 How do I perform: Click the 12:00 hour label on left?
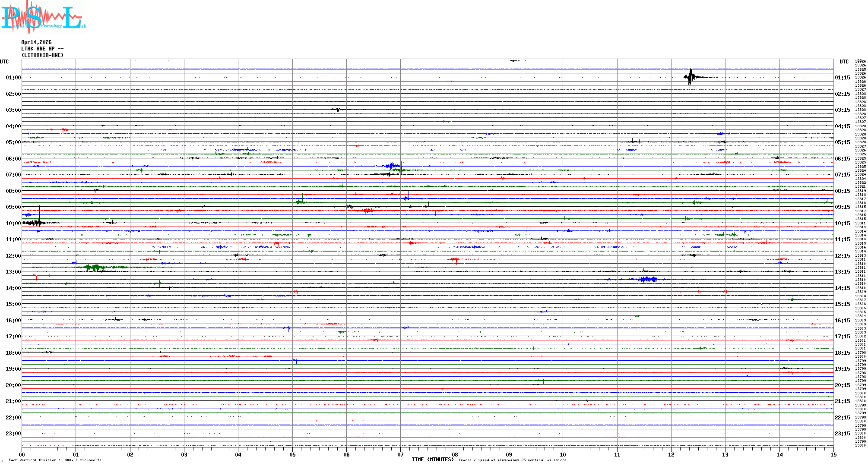pyautogui.click(x=13, y=256)
